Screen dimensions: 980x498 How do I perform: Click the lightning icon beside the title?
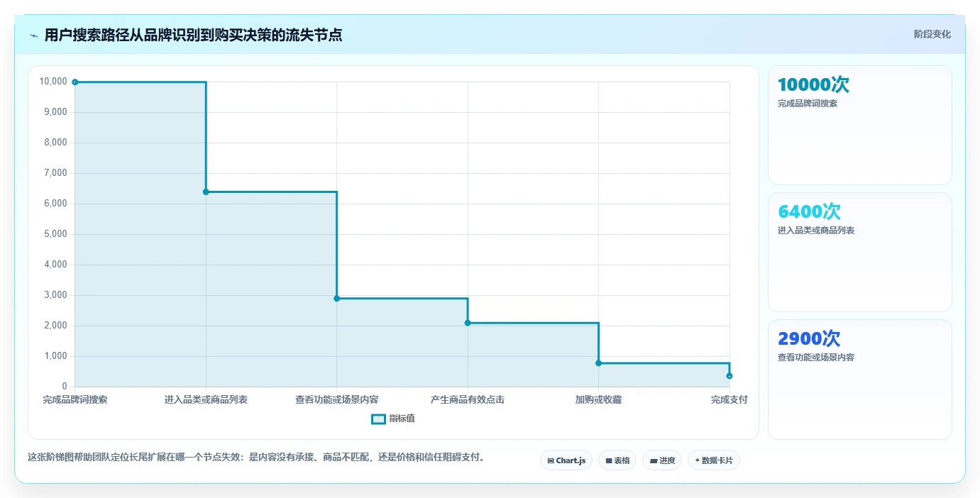point(33,35)
